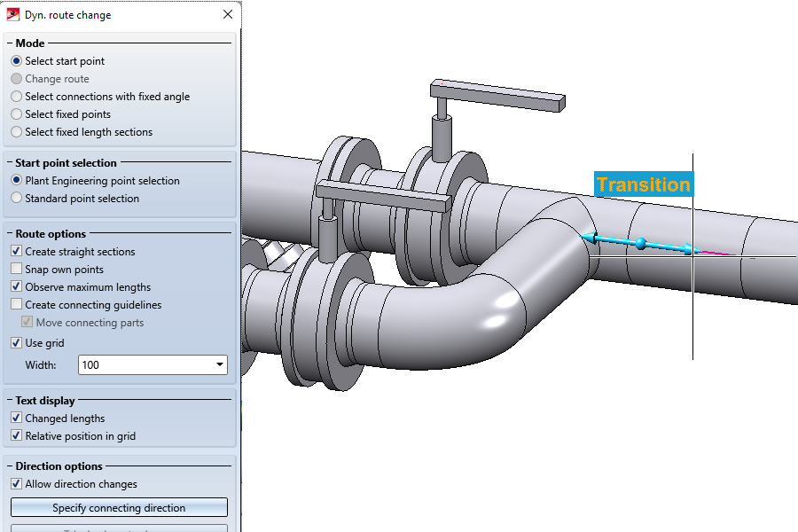Click the lower valve lever handle

[384, 195]
